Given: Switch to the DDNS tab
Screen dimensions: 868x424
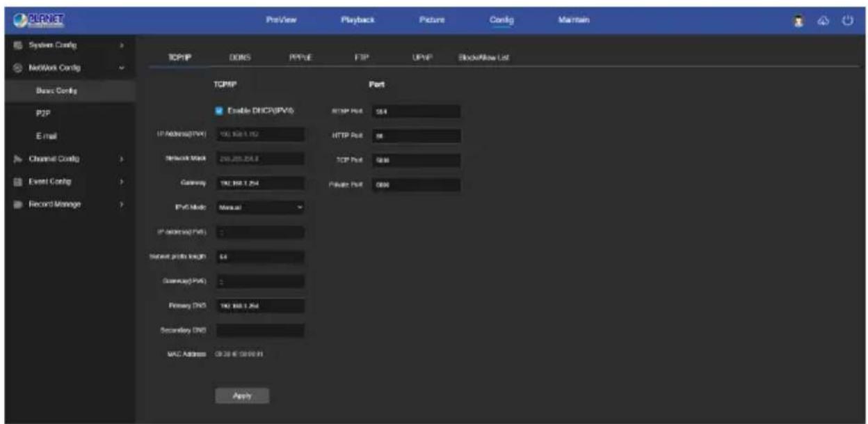Looking at the screenshot, I should (240, 58).
